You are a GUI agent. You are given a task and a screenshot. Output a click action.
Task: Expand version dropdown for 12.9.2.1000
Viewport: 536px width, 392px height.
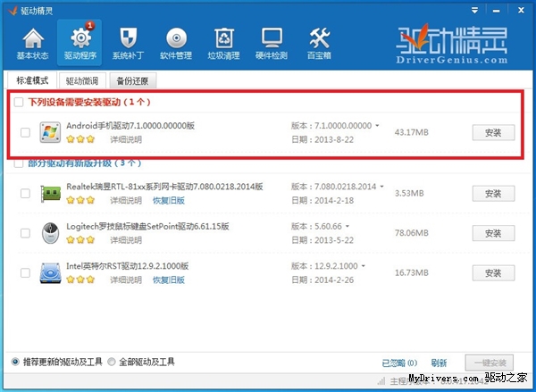pyautogui.click(x=364, y=266)
